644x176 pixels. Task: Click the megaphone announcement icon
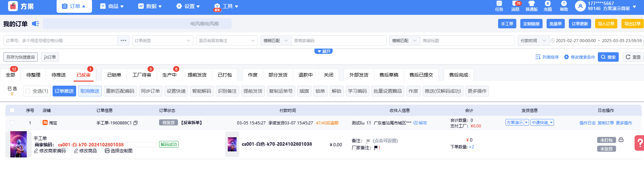pos(35,24)
